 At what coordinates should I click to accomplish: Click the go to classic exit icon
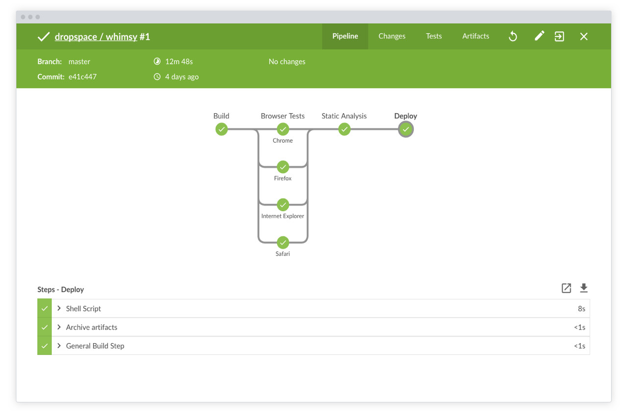(x=560, y=37)
